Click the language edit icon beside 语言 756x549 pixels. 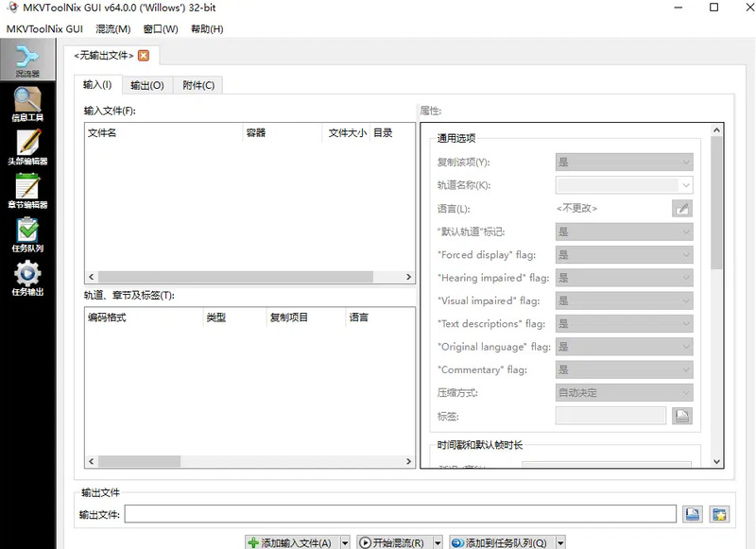(x=681, y=208)
